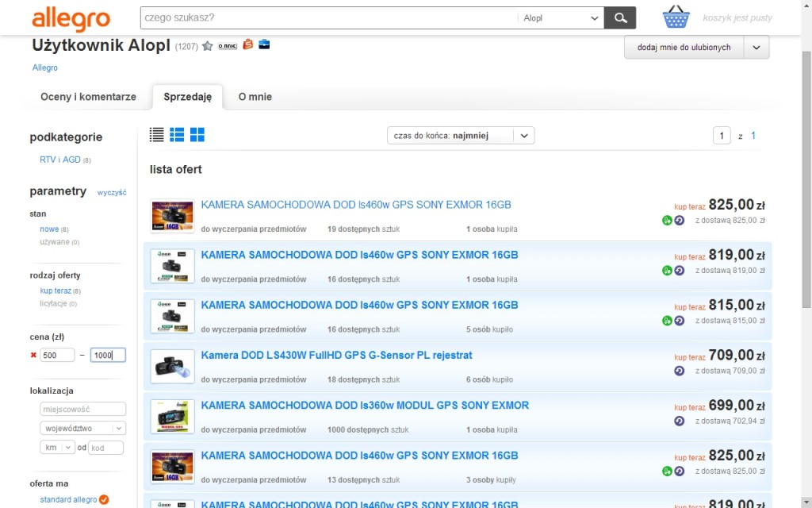812x508 pixels.
Task: Click the czego szukasz search field
Action: pyautogui.click(x=329, y=18)
